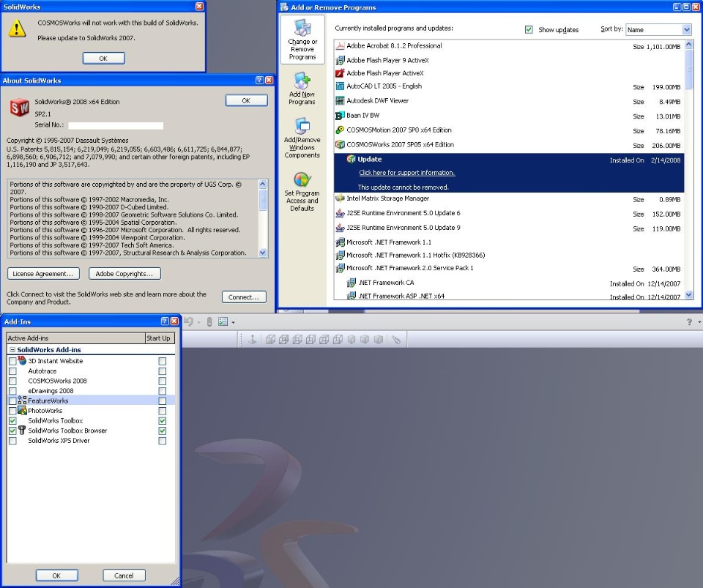Click the About copyright text scrollbar thumb

263,199
